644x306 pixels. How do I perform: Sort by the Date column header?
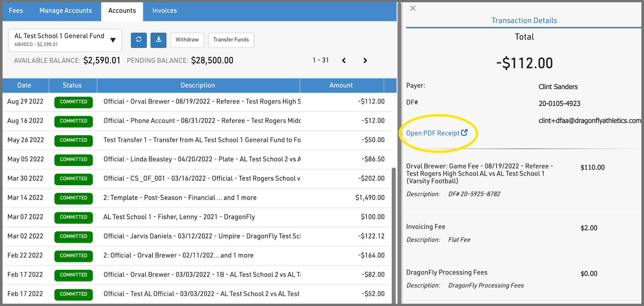point(24,85)
